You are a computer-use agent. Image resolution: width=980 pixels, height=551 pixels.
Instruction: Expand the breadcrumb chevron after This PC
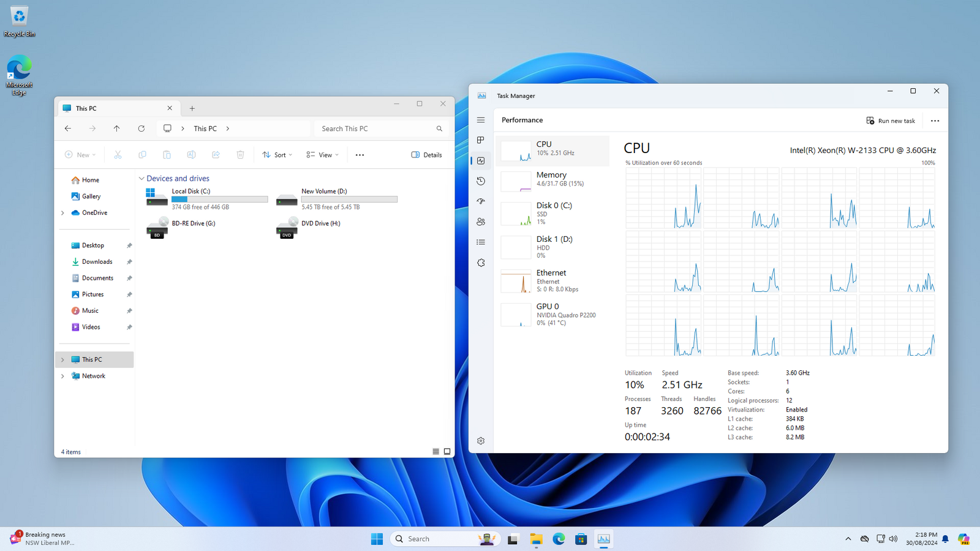tap(228, 129)
